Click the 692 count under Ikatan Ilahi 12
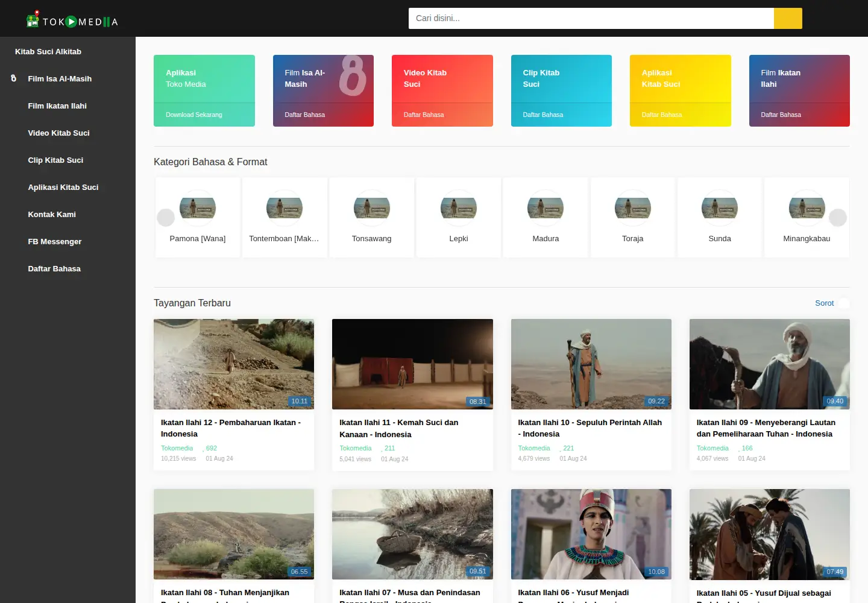The image size is (868, 603). pos(211,448)
